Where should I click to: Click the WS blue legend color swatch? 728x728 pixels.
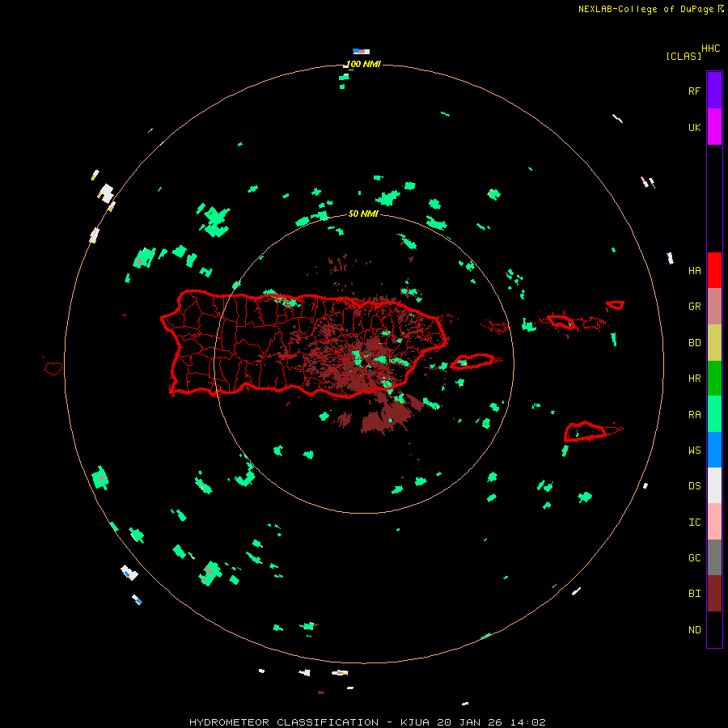tap(714, 450)
